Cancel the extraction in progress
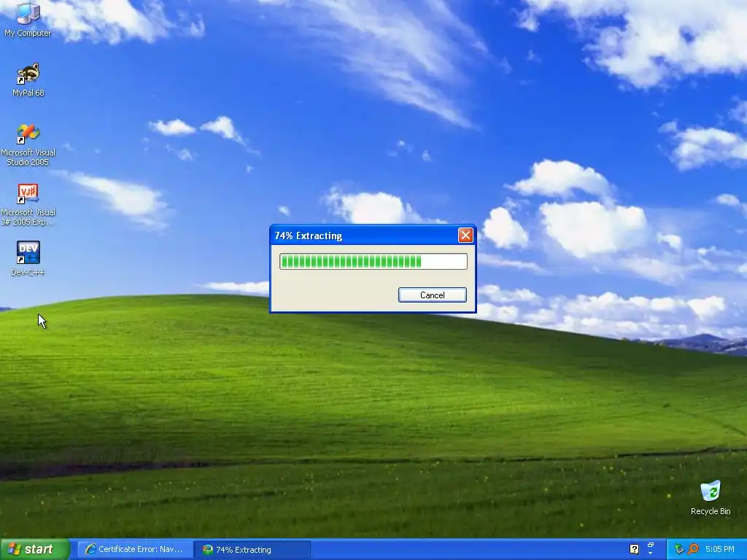 432,295
